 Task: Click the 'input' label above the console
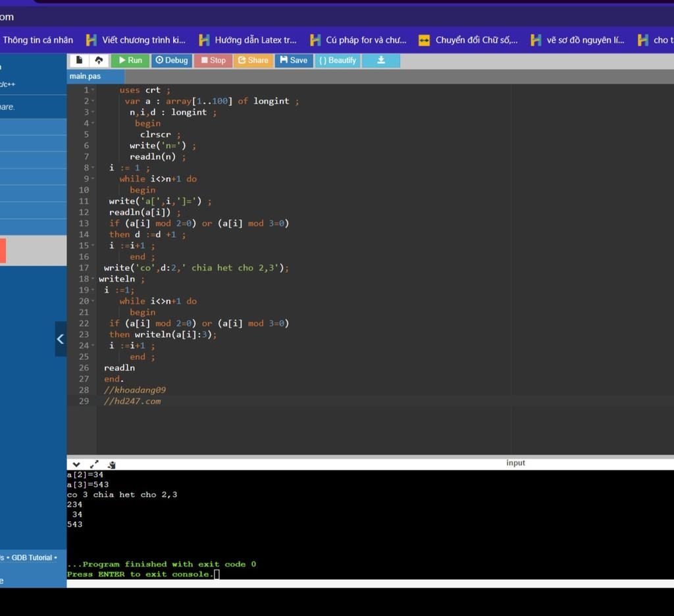click(515, 463)
